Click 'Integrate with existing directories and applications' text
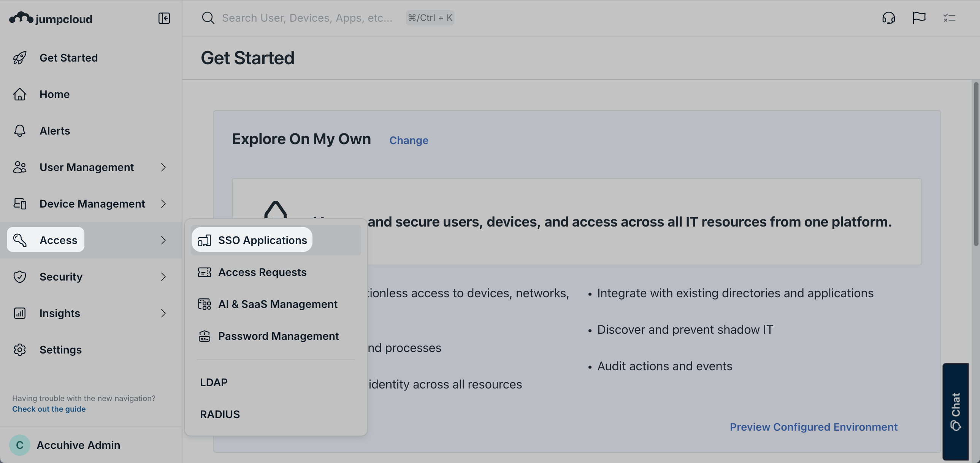The width and height of the screenshot is (980, 463). 735,293
